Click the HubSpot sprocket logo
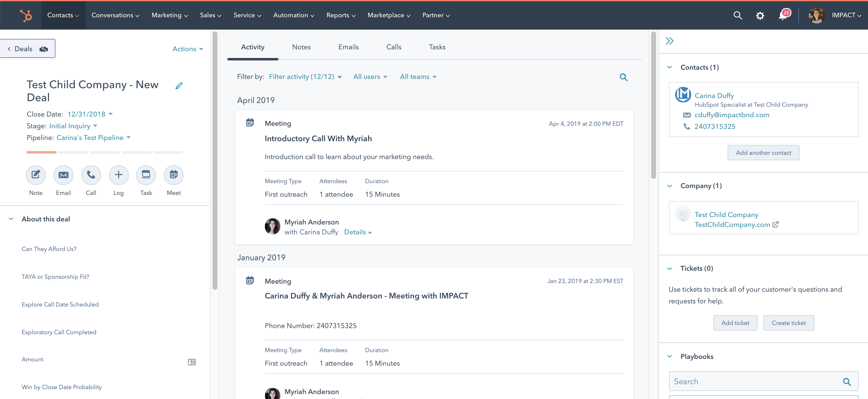 coord(26,15)
